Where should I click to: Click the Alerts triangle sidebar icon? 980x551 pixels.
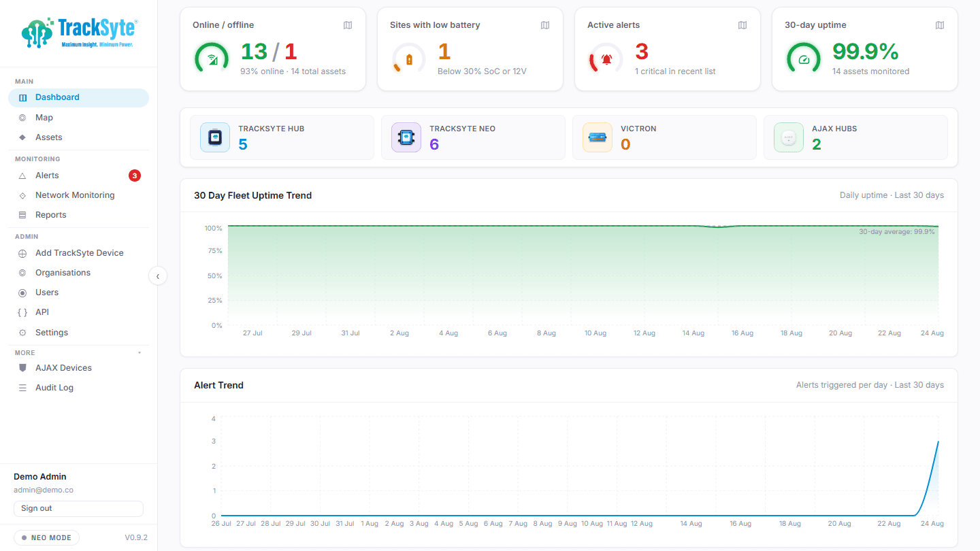pyautogui.click(x=22, y=176)
